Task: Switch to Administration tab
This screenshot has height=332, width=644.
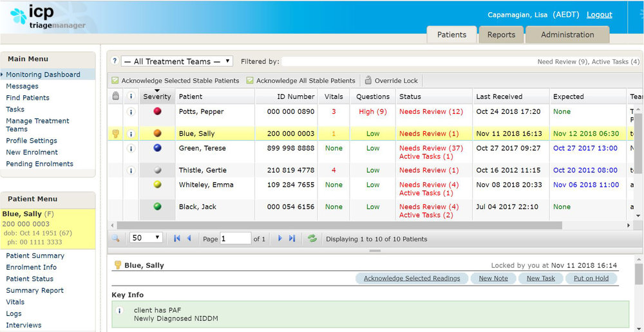Action: tap(567, 35)
